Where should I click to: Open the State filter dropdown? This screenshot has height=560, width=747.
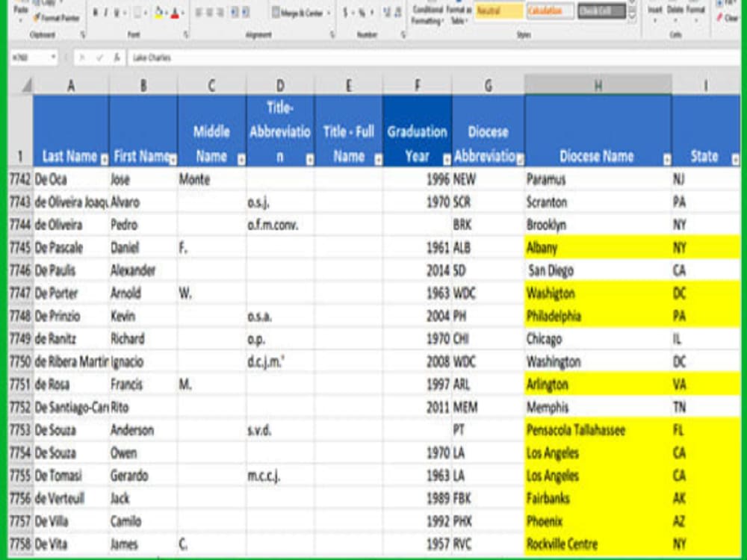735,160
